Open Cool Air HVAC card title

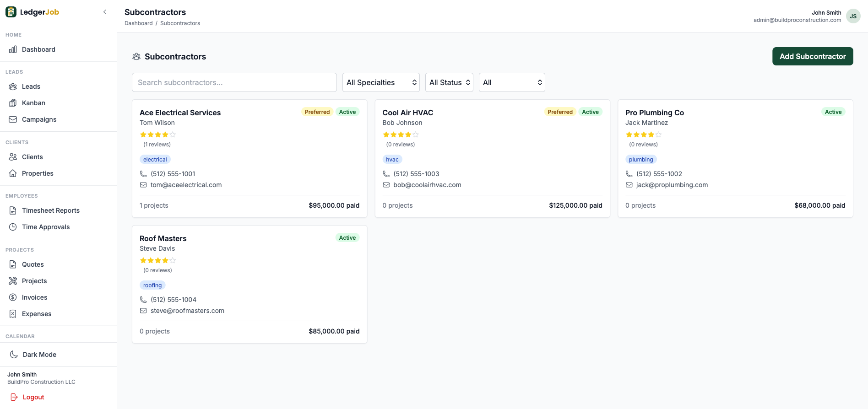[x=407, y=113]
